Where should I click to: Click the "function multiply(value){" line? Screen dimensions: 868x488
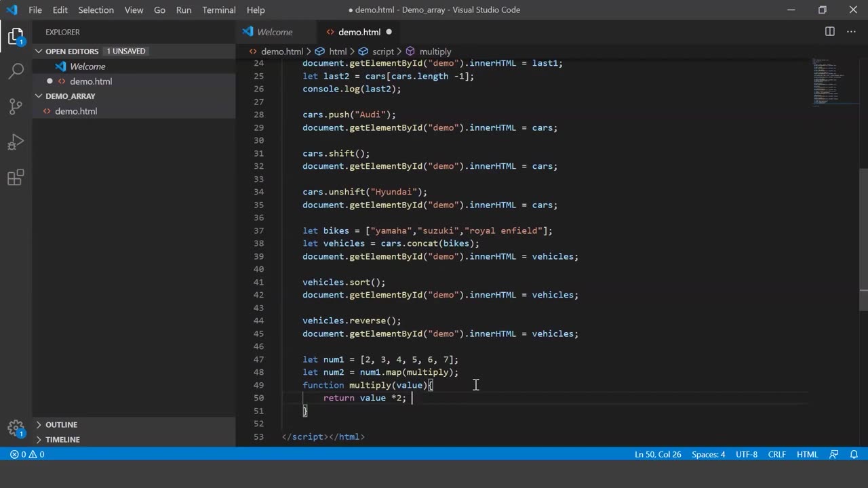click(368, 385)
